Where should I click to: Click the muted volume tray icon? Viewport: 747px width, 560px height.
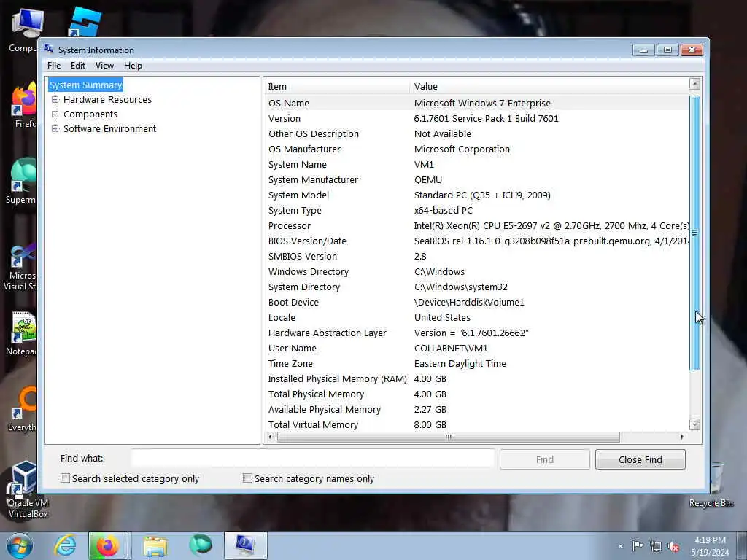coord(673,547)
